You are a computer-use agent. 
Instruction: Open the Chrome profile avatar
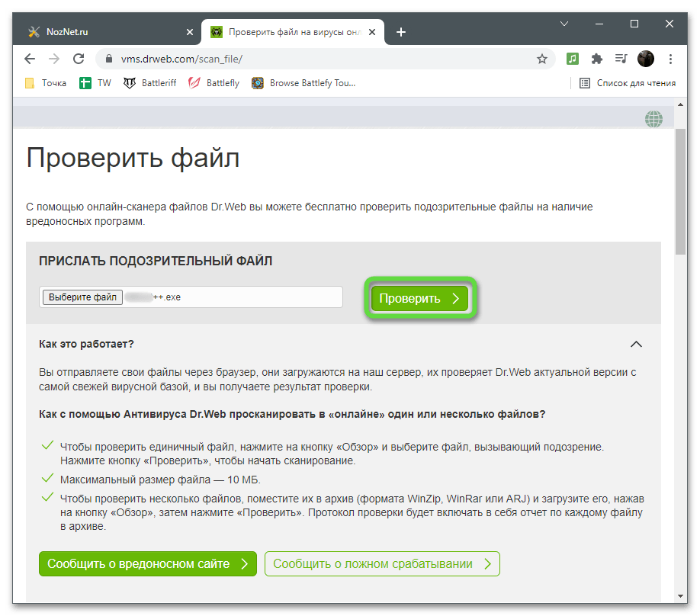pos(646,59)
